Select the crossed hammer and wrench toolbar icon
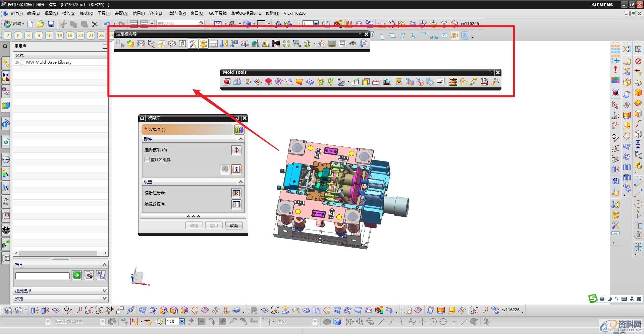 coord(193,44)
